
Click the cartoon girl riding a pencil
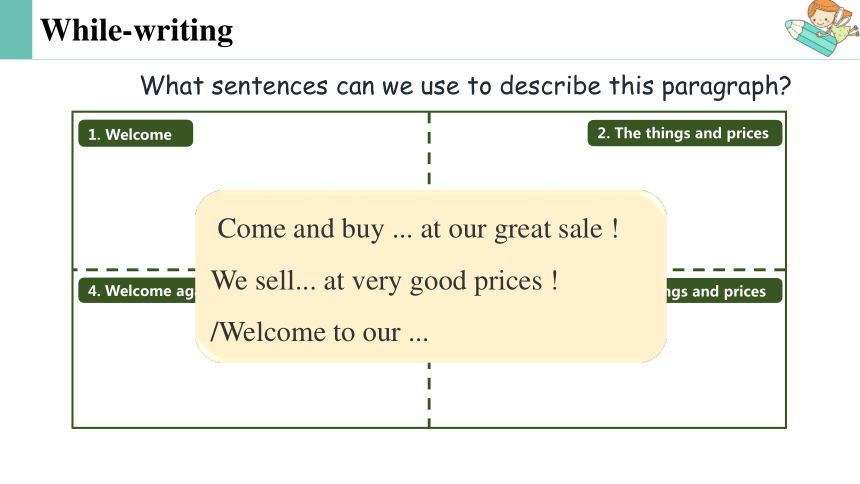[822, 27]
